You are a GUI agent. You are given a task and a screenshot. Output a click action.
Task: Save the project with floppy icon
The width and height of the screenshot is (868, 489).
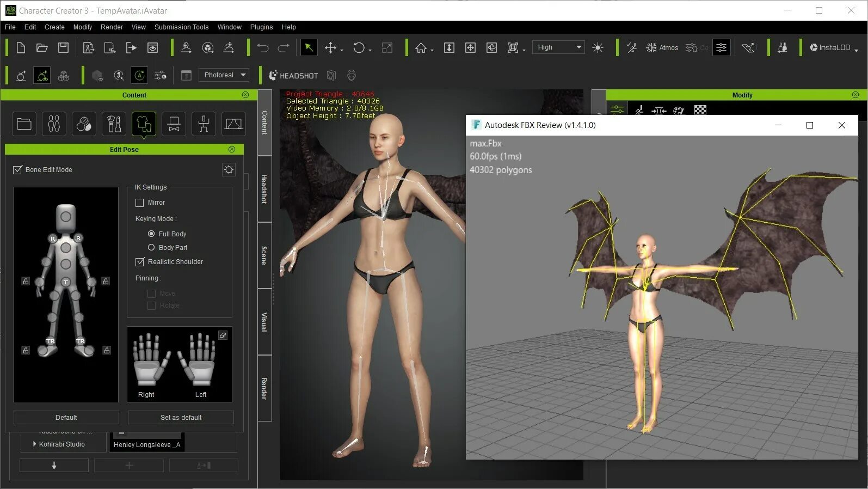tap(63, 48)
